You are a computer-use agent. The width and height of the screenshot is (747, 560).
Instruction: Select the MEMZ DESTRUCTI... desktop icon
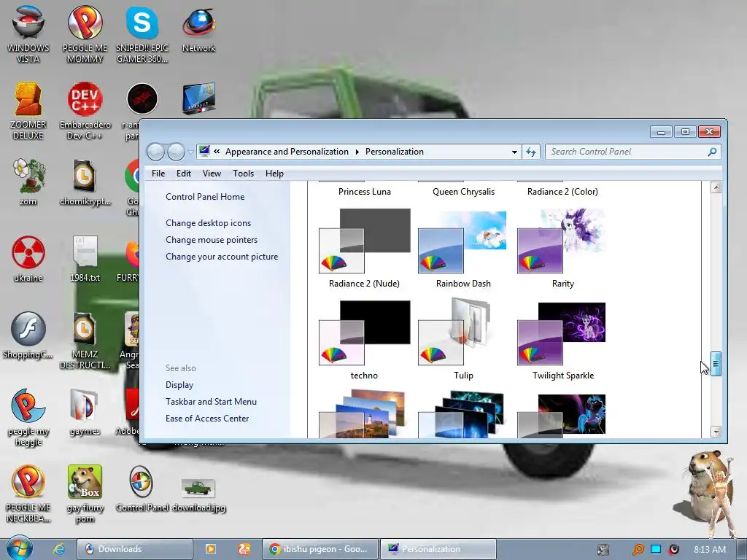[x=85, y=341]
